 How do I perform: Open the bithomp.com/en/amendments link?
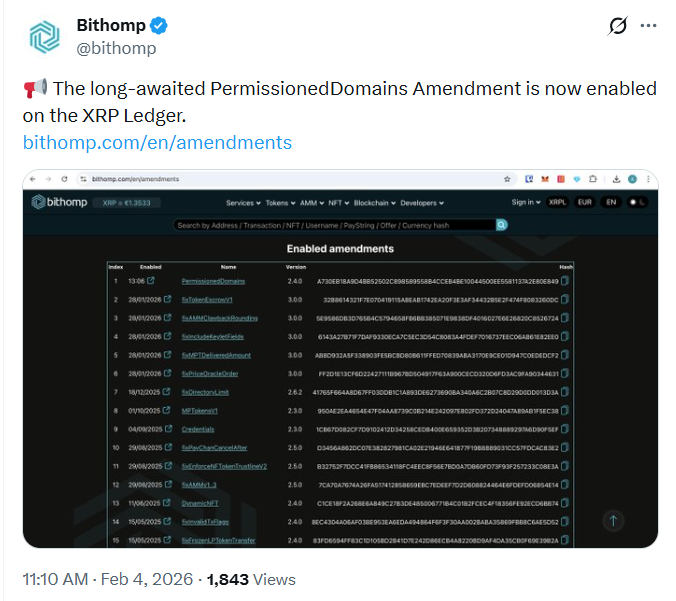(157, 142)
